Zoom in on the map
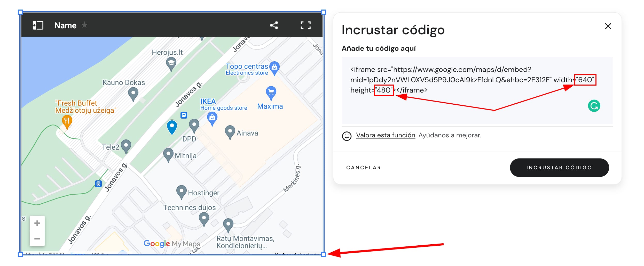Viewport: 644px width, 266px height. [37, 223]
